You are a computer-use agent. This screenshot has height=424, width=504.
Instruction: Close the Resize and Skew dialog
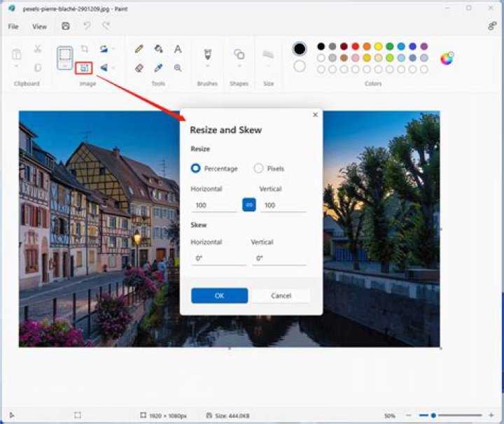point(315,115)
